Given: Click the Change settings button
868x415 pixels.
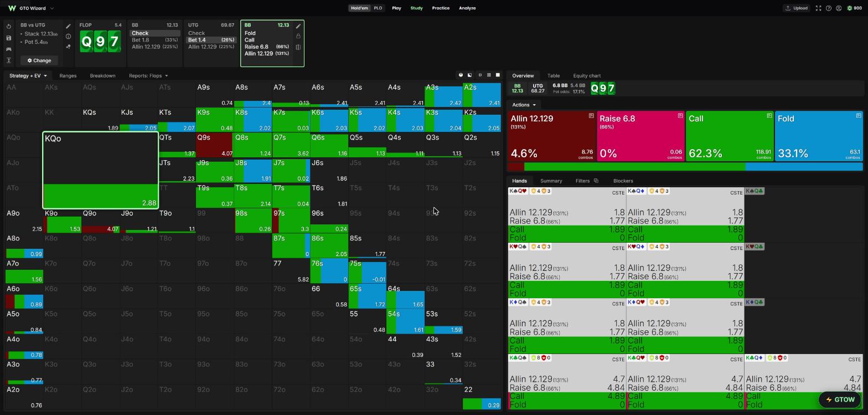Looking at the screenshot, I should coord(39,60).
